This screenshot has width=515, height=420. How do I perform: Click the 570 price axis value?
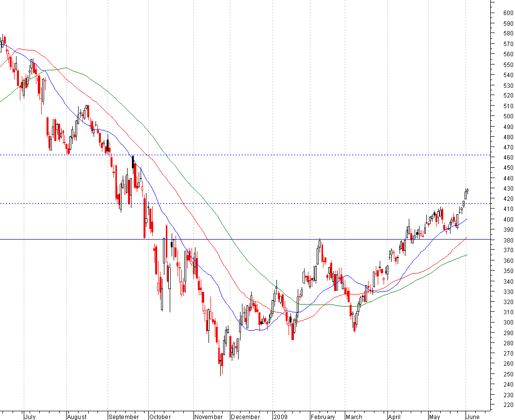508,44
